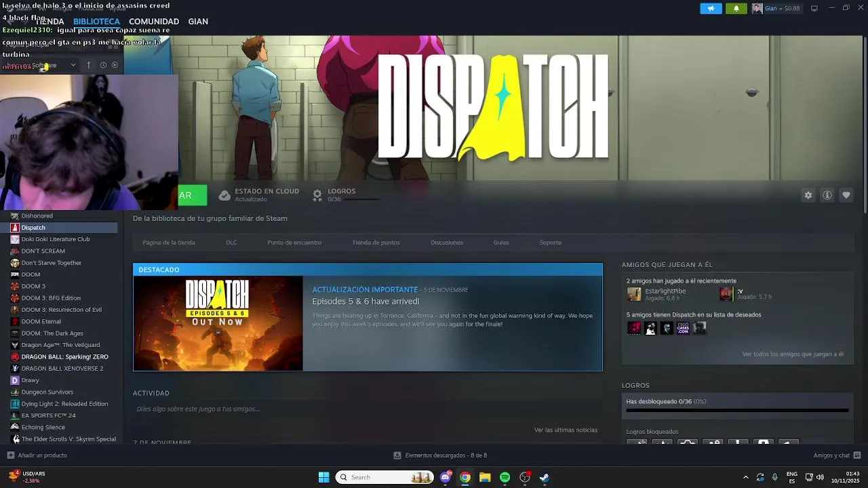Click Dispatch game icon in sidebar
This screenshot has height=488, width=868.
click(15, 228)
